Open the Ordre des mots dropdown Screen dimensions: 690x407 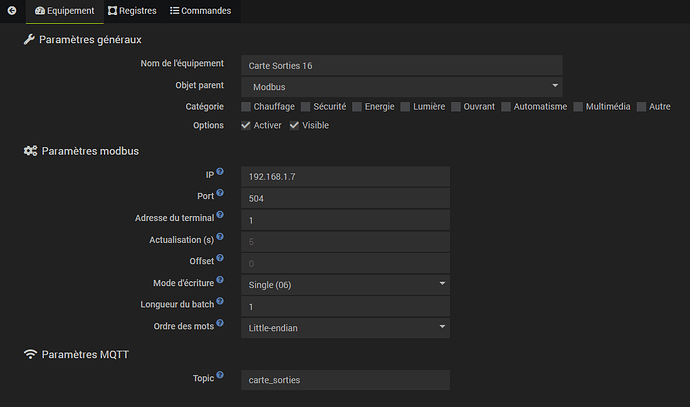[345, 326]
